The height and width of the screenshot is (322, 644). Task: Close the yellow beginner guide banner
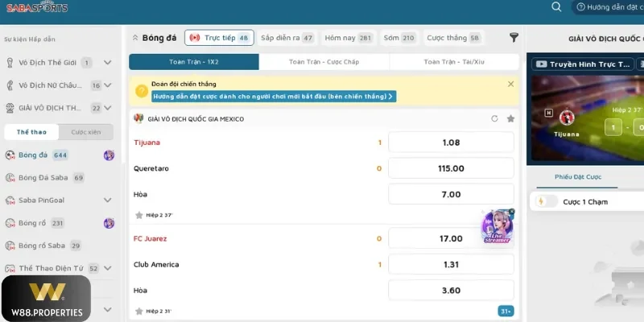tap(510, 84)
